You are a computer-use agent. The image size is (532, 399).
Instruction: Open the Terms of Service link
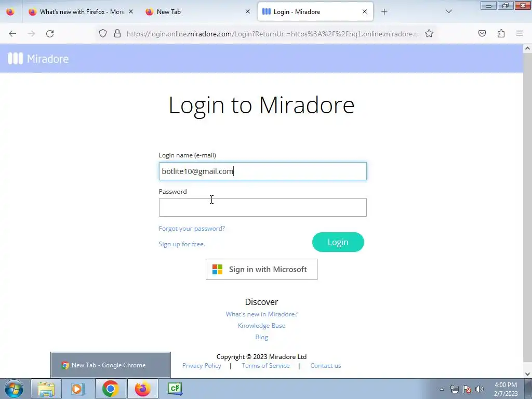point(265,366)
